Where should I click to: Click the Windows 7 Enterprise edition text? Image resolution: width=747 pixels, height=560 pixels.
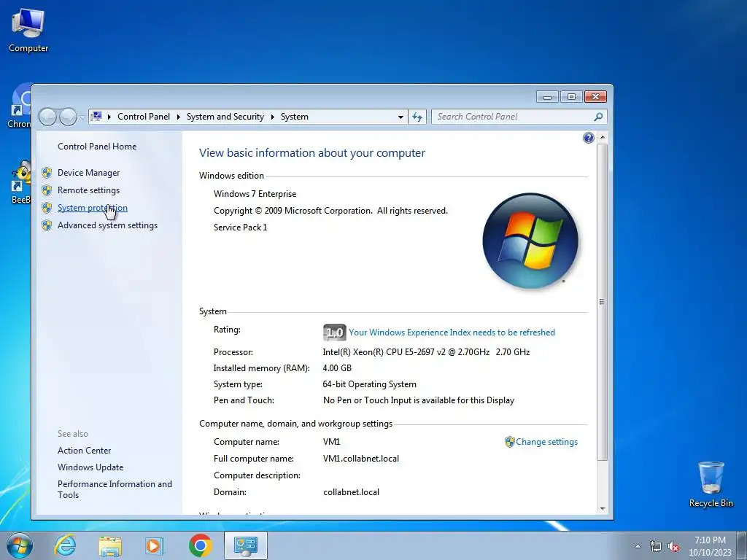pyautogui.click(x=255, y=194)
